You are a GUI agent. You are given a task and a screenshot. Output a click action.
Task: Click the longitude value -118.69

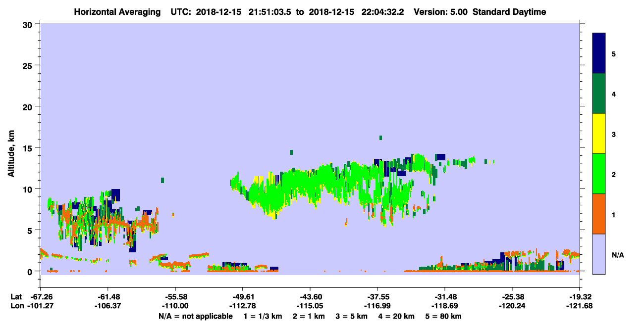pos(445,306)
